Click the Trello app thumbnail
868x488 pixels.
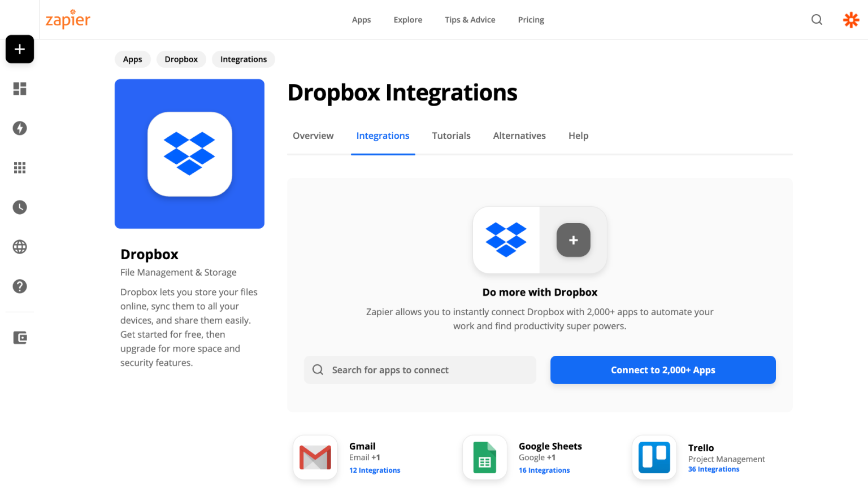(654, 457)
